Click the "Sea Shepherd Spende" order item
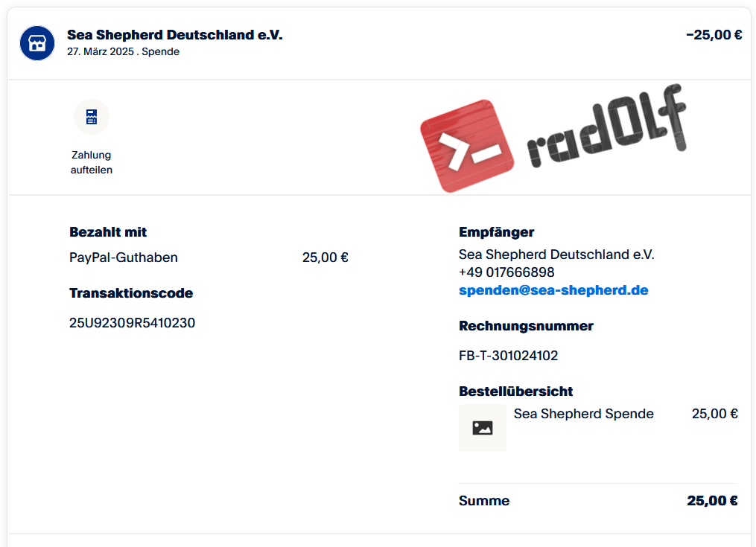 584,414
